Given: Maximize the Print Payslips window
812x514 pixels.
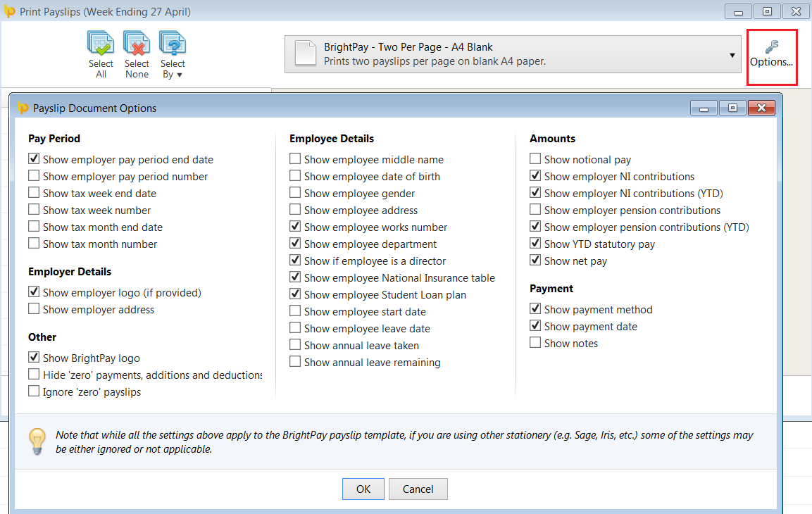Looking at the screenshot, I should [767, 11].
